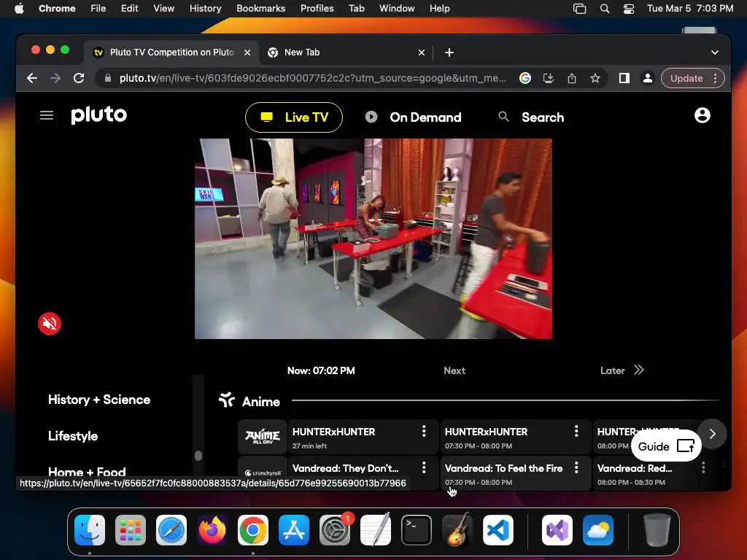747x560 pixels.
Task: Click the address bar URL
Action: (312, 78)
